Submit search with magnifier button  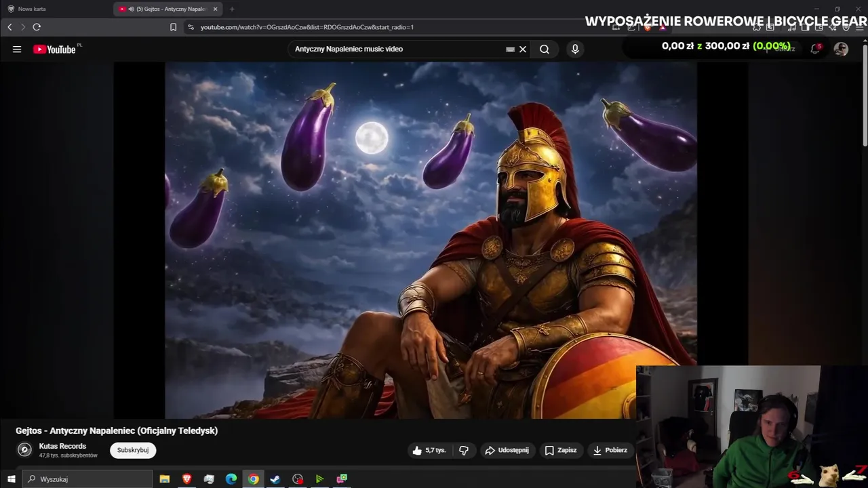point(545,49)
